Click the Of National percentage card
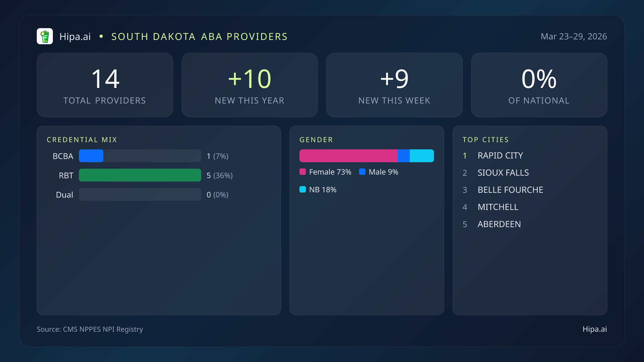Screen dimensions: 644x362 pos(539,85)
